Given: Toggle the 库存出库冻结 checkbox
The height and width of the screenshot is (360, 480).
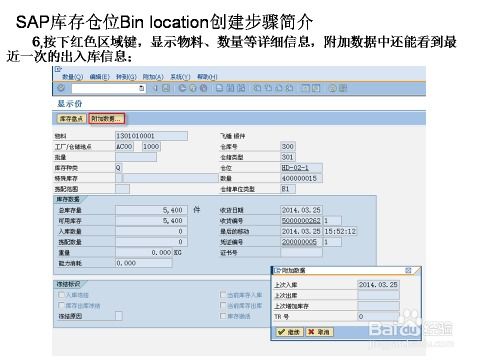Looking at the screenshot, I should tap(61, 305).
